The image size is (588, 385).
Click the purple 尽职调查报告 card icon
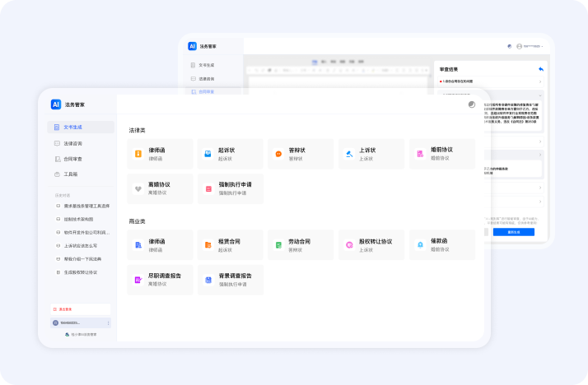coord(138,280)
